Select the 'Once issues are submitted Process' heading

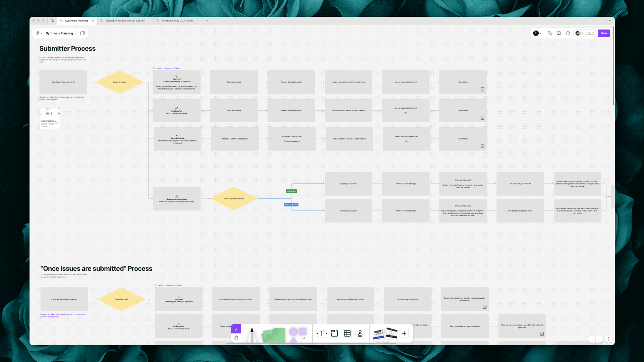[x=96, y=268]
